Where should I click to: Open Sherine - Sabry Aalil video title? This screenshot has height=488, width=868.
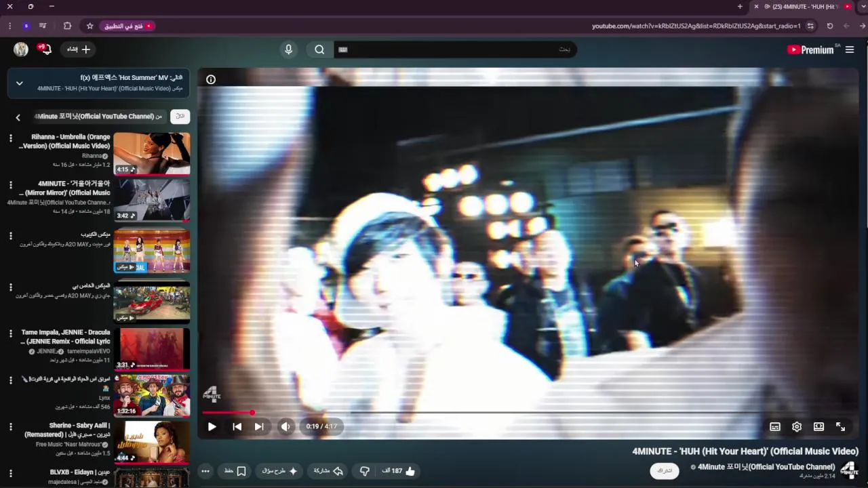coord(68,430)
